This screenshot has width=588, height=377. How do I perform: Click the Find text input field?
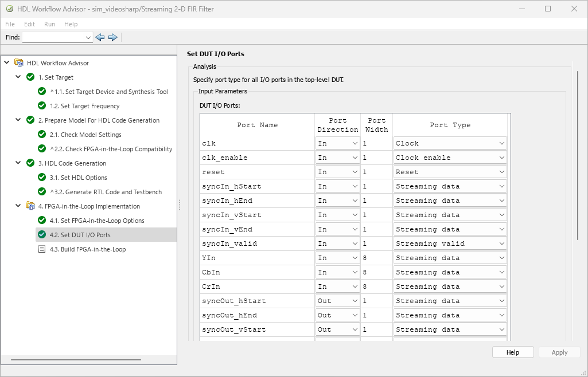click(x=53, y=37)
